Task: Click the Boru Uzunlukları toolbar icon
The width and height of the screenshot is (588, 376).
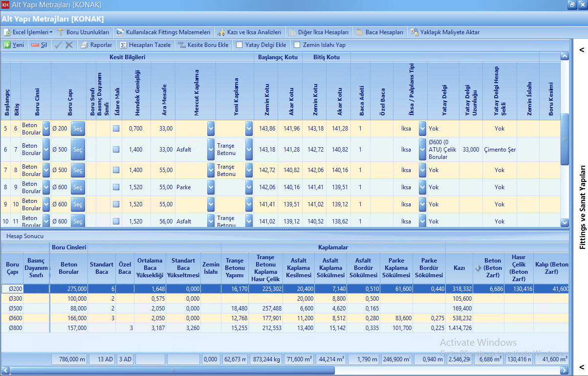Action: point(61,32)
